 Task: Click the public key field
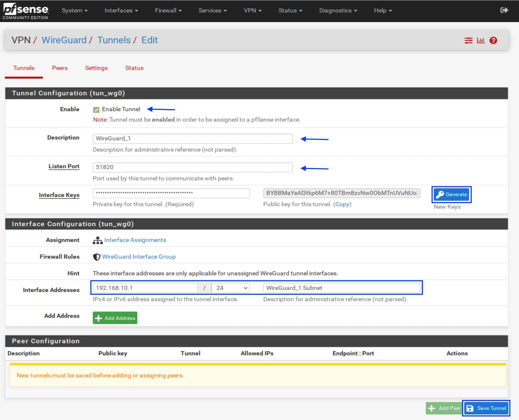[342, 193]
